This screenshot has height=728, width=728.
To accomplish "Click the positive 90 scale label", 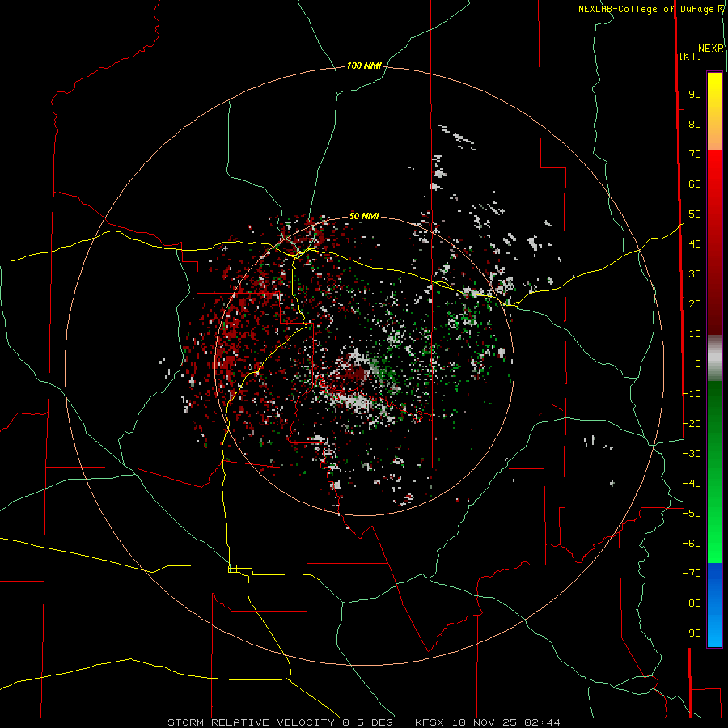I will click(695, 95).
